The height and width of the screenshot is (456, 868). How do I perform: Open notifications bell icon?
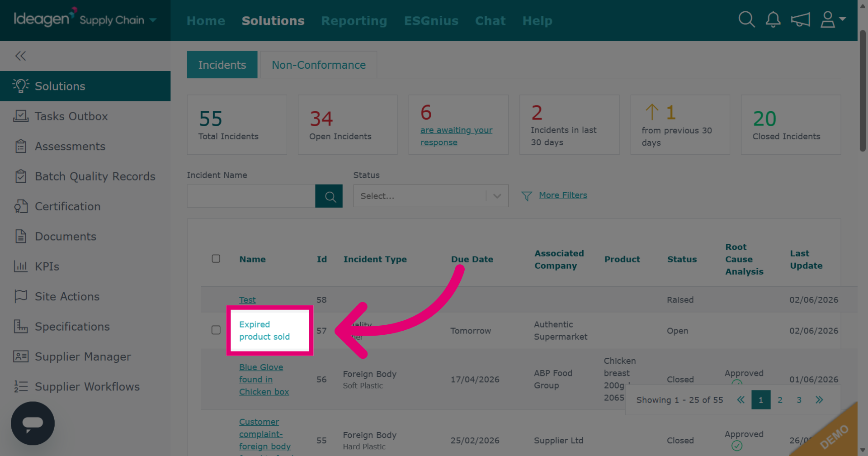(773, 19)
